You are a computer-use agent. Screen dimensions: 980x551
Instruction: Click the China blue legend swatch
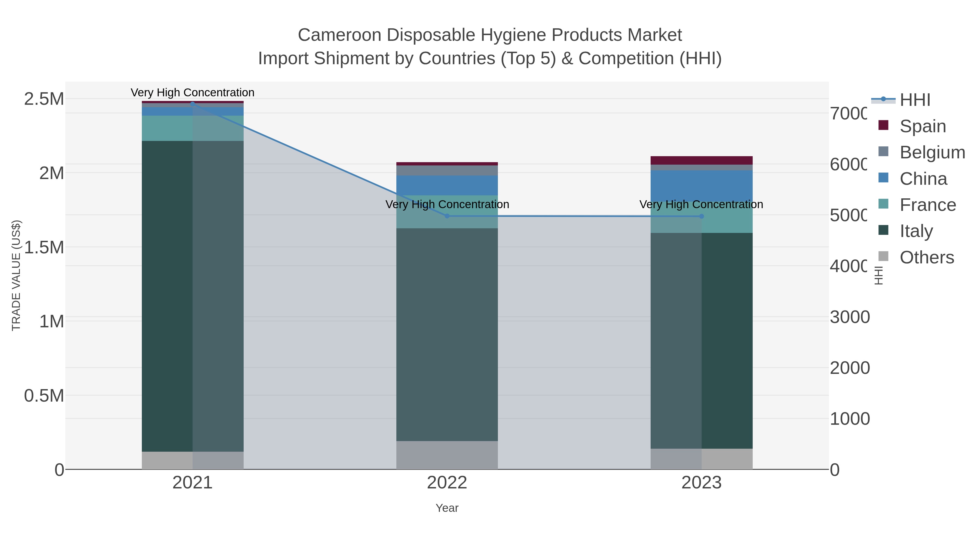tap(883, 178)
